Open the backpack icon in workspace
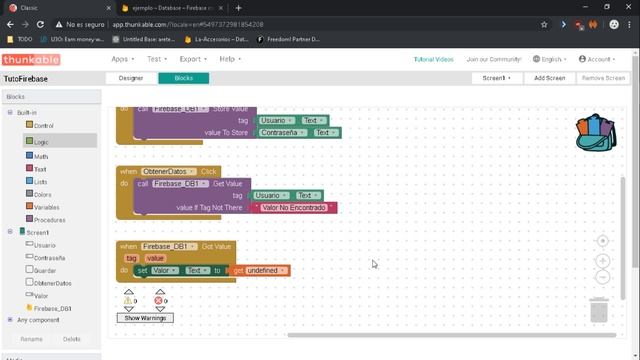Image resolution: width=640 pixels, height=360 pixels. point(596,133)
